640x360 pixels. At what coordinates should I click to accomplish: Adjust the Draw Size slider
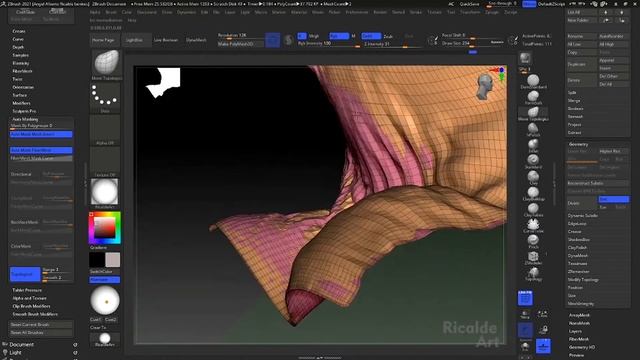472,43
